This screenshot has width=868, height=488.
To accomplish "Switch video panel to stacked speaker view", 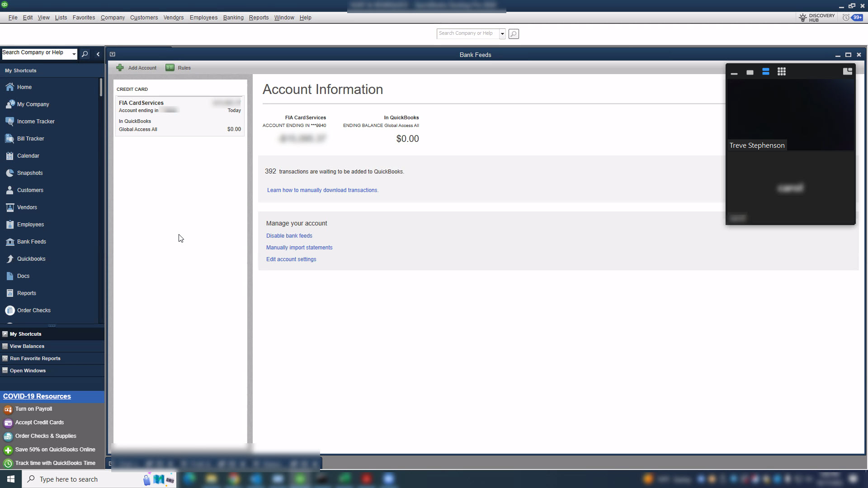I will pos(766,72).
